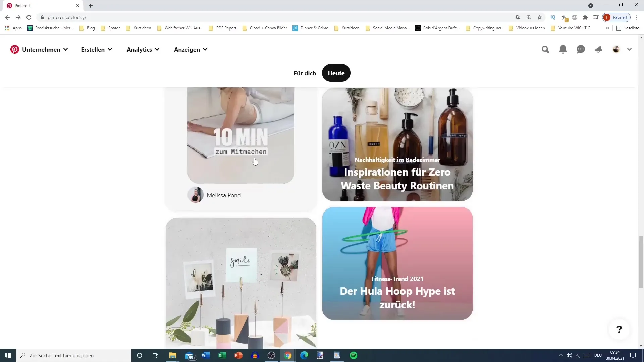Open Pinterest search magnifier icon
This screenshot has width=644, height=362.
point(545,50)
